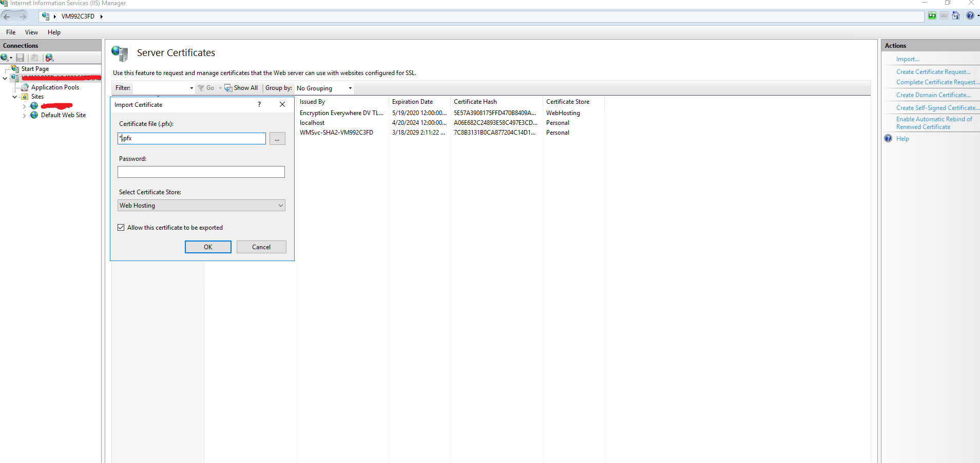This screenshot has height=463, width=980.
Task: Click the Default Web Site globe icon
Action: point(34,115)
